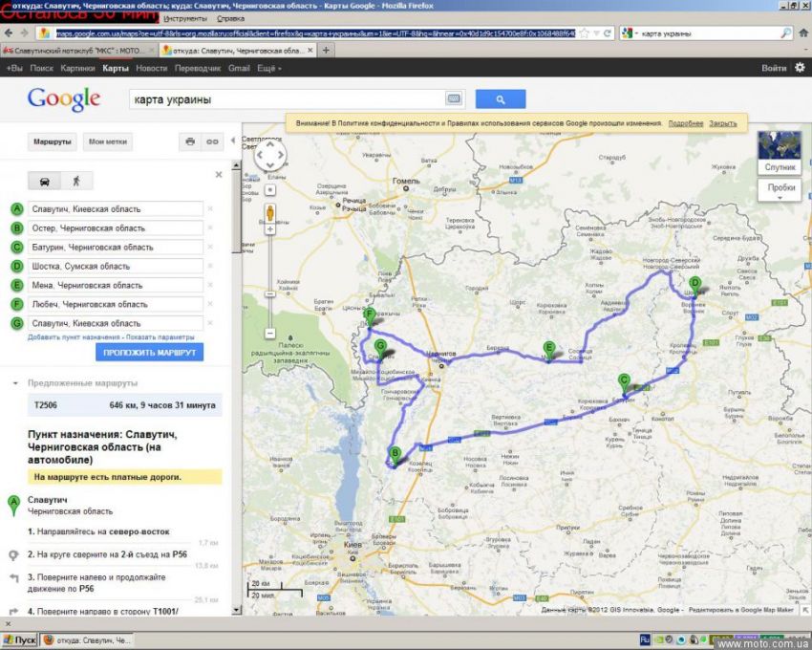Zoom in with the map plus button
Screen dimensions: 812x650
[x=269, y=229]
